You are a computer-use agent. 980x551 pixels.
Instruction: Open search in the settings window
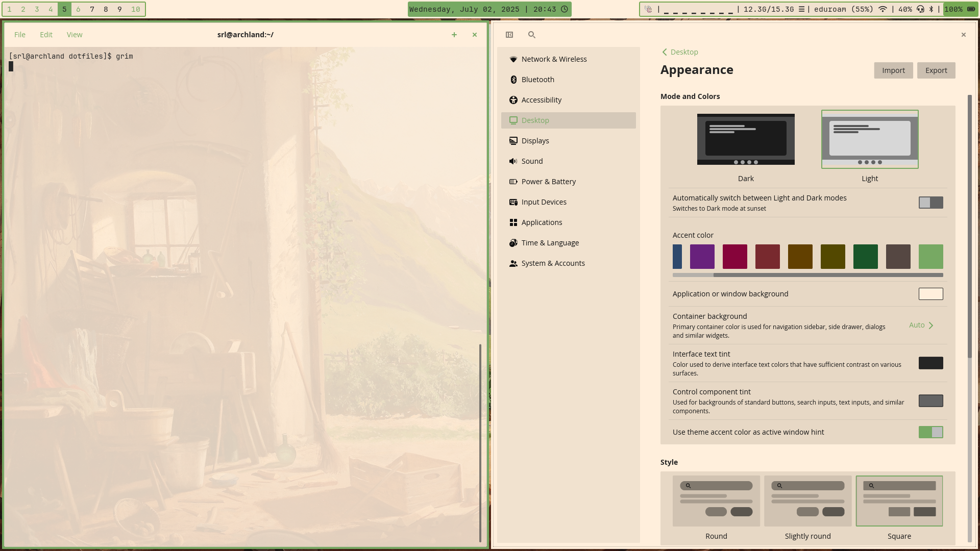coord(531,35)
